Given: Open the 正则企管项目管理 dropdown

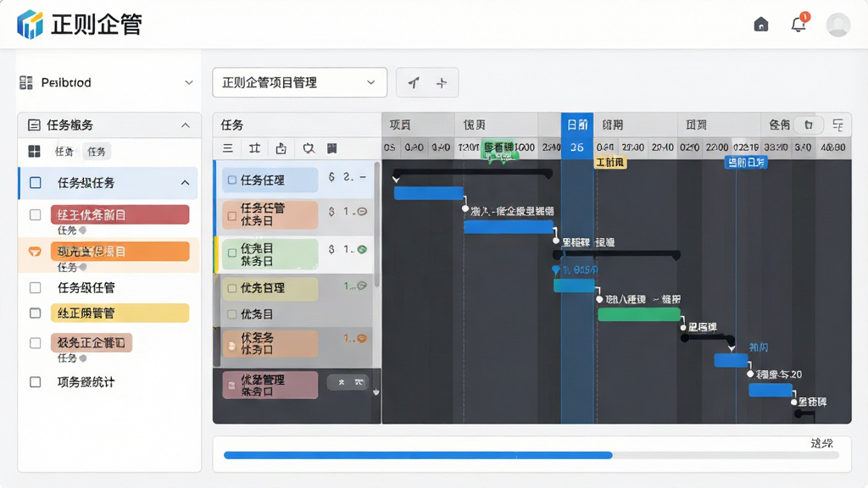Looking at the screenshot, I should pyautogui.click(x=299, y=82).
